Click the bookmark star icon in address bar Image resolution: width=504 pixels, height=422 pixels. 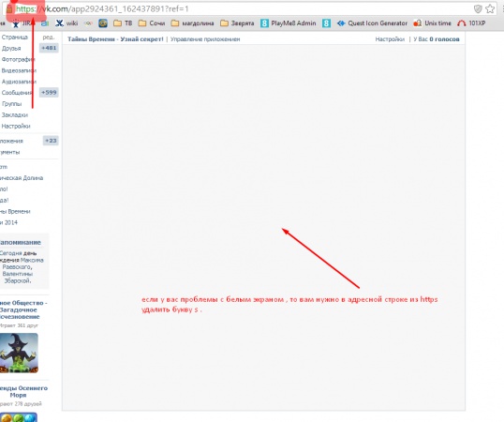(x=490, y=8)
